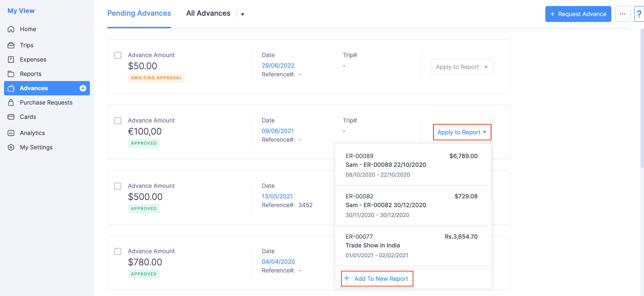The height and width of the screenshot is (296, 644).
Task: Select the Trips icon in the sidebar
Action: [11, 45]
